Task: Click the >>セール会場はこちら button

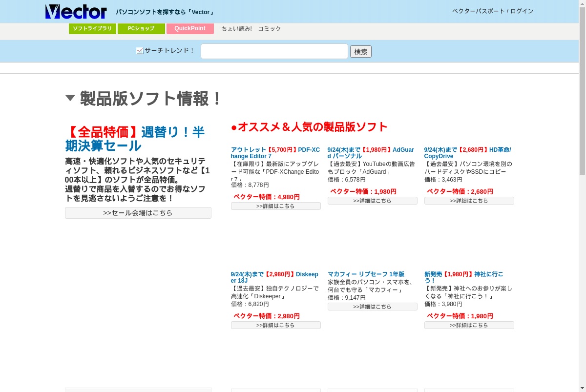Action: pos(138,213)
